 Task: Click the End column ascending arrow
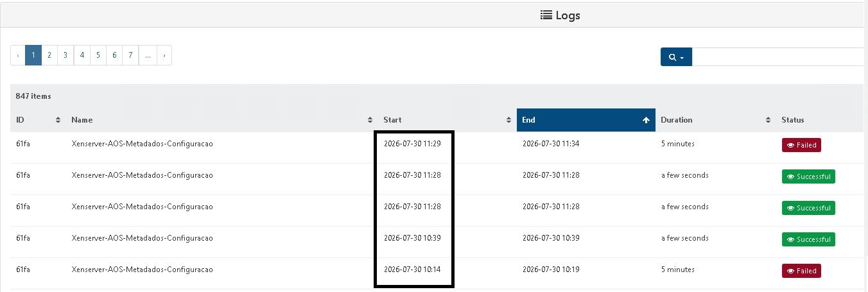(646, 120)
